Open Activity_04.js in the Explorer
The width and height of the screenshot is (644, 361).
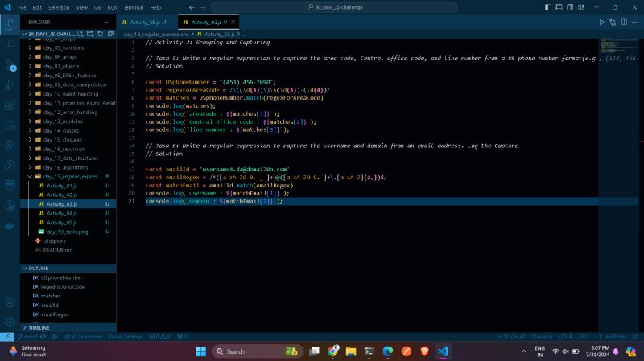pyautogui.click(x=68, y=213)
